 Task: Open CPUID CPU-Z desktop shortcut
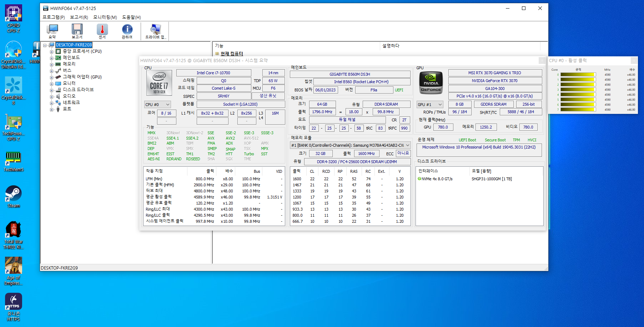pyautogui.click(x=14, y=19)
